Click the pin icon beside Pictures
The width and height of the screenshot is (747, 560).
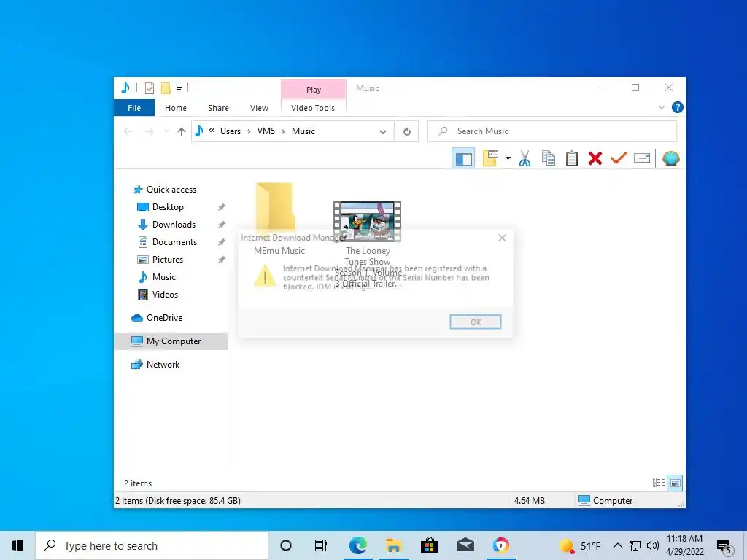(x=222, y=260)
